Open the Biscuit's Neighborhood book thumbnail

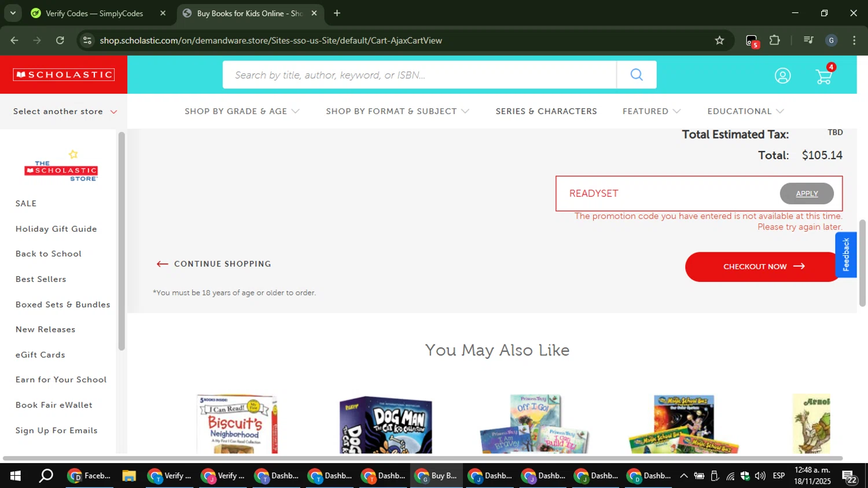(x=236, y=424)
